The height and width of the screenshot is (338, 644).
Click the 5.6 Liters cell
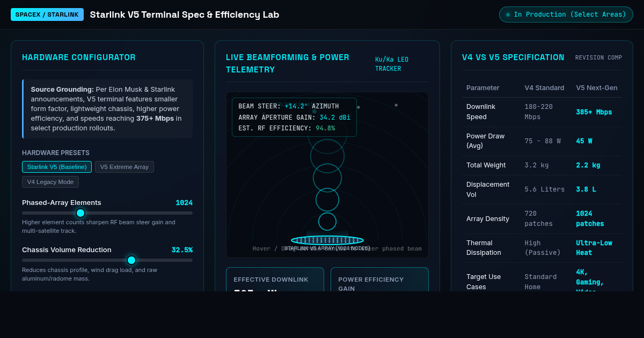(x=545, y=189)
